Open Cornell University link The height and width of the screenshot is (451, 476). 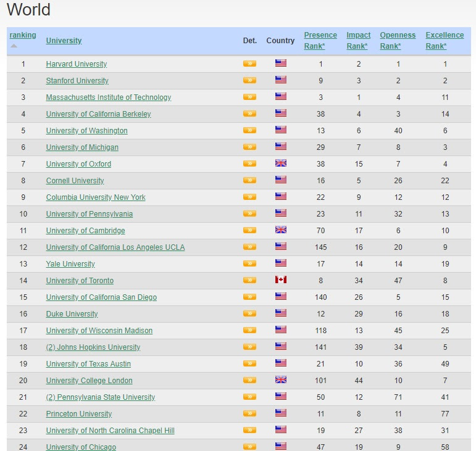click(x=75, y=181)
